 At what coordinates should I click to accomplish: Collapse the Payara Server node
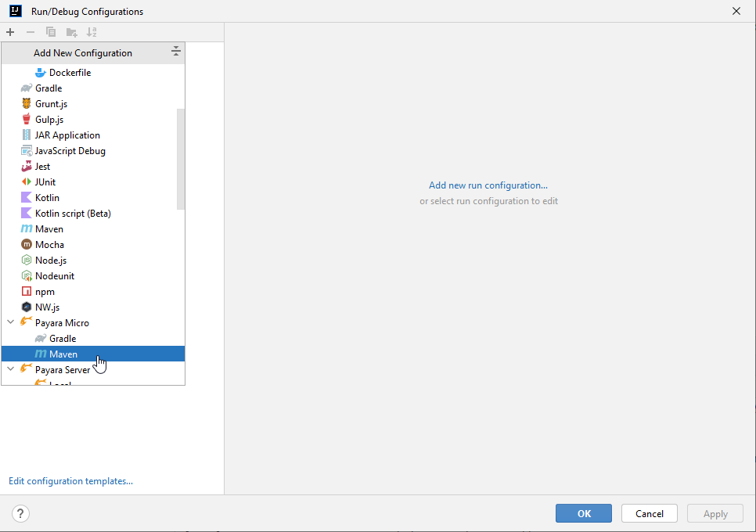click(x=10, y=369)
